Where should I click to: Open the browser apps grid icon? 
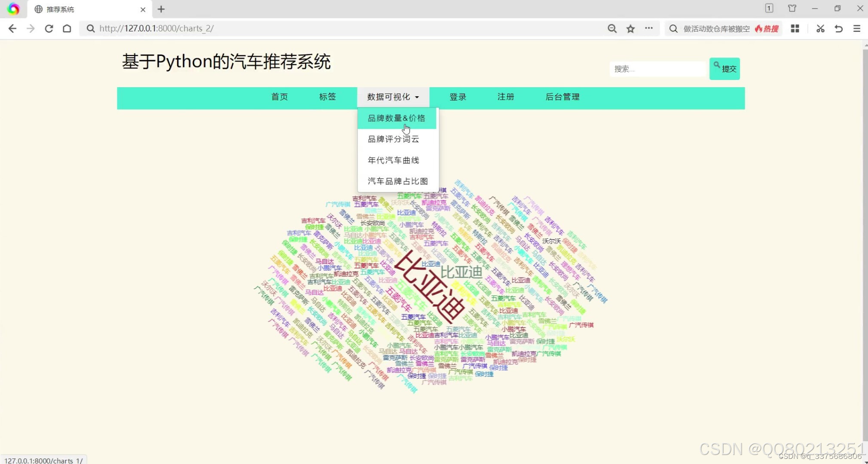pyautogui.click(x=795, y=28)
